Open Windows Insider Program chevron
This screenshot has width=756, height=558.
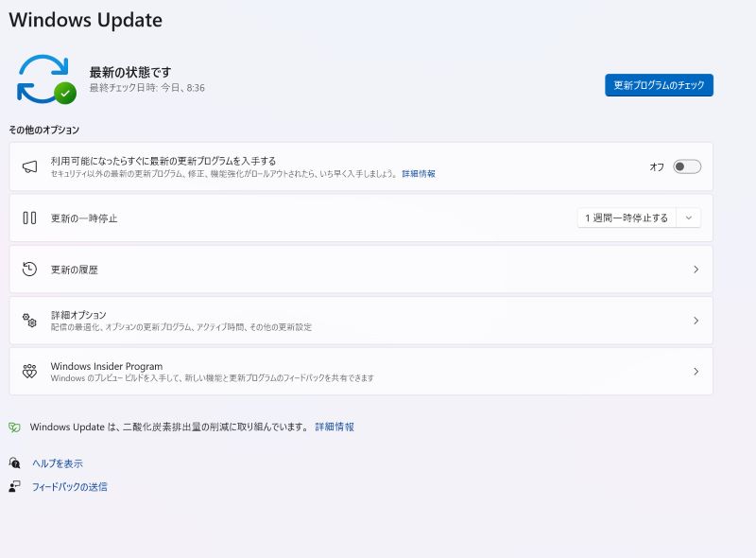(x=696, y=371)
